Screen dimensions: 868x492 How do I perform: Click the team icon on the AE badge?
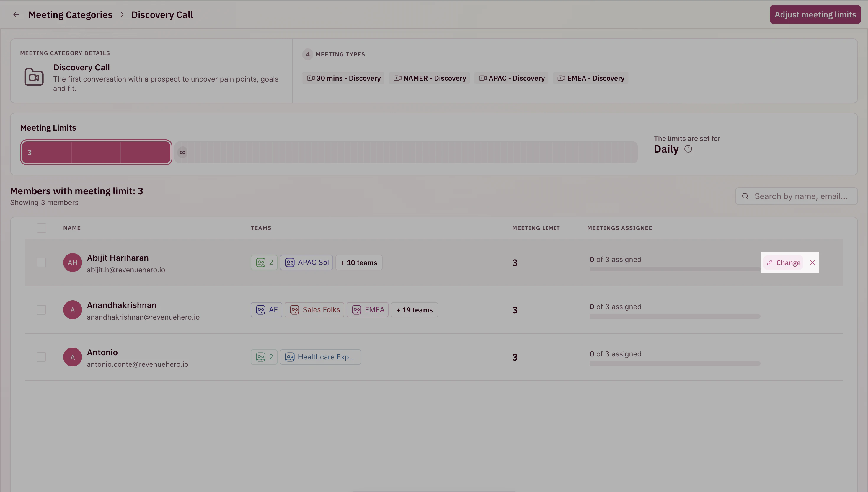260,309
